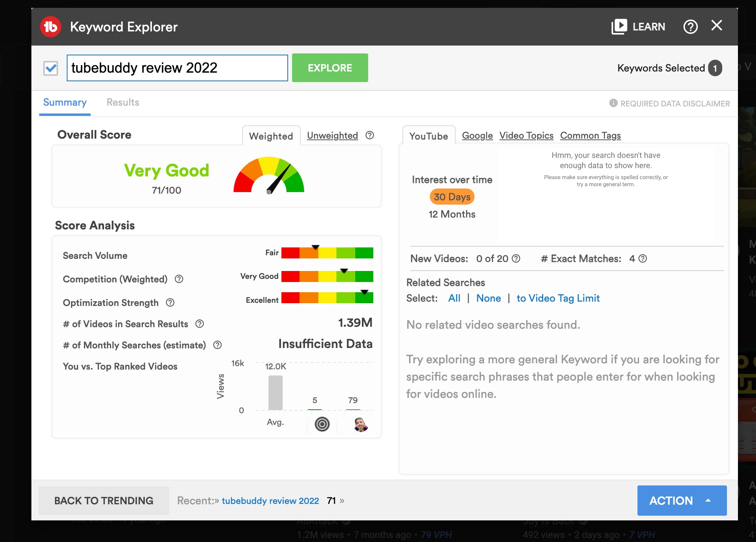Viewport: 756px width, 542px height.
Task: Click the target video bullseye icon
Action: pyautogui.click(x=322, y=424)
